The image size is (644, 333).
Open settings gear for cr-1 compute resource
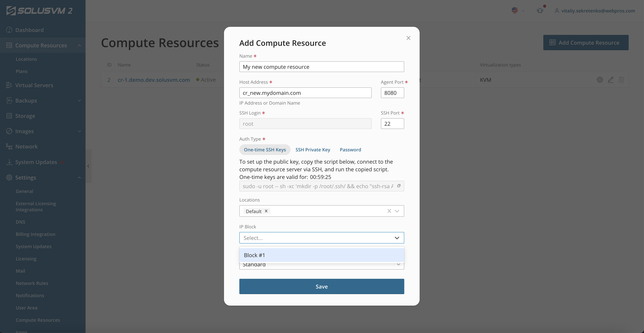[x=600, y=80]
